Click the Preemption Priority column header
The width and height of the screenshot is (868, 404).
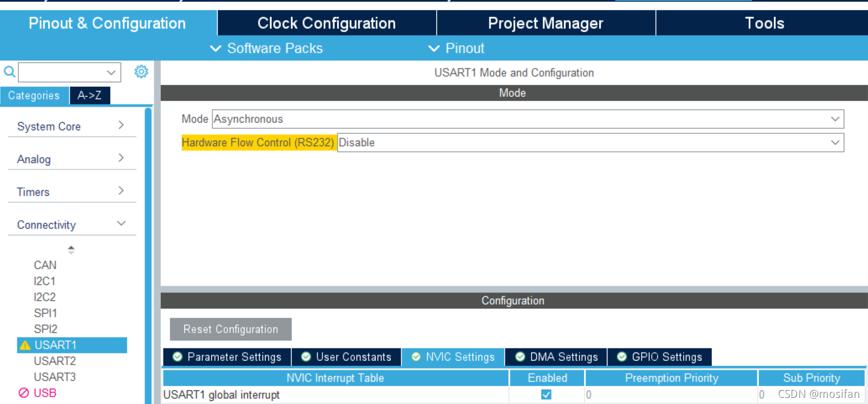click(x=671, y=378)
